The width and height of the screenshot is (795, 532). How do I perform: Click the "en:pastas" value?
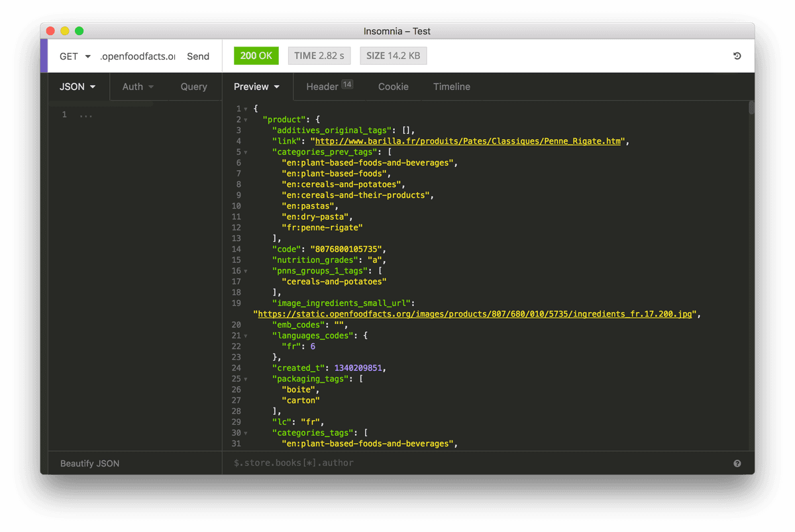307,206
